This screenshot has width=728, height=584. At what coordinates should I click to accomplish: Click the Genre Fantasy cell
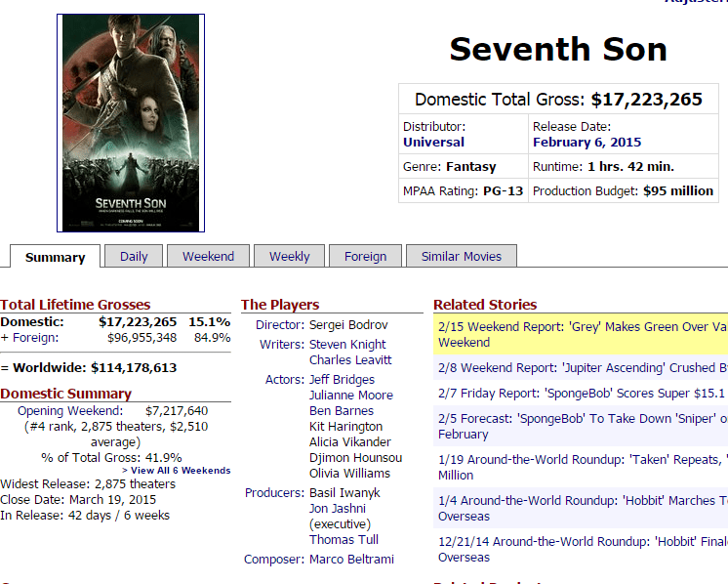(x=463, y=166)
